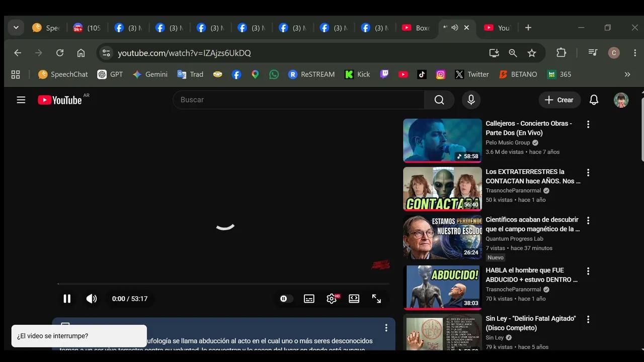Open the ABDUCIDO video thumbnail
Screen dimensions: 644x362
(x=442, y=288)
